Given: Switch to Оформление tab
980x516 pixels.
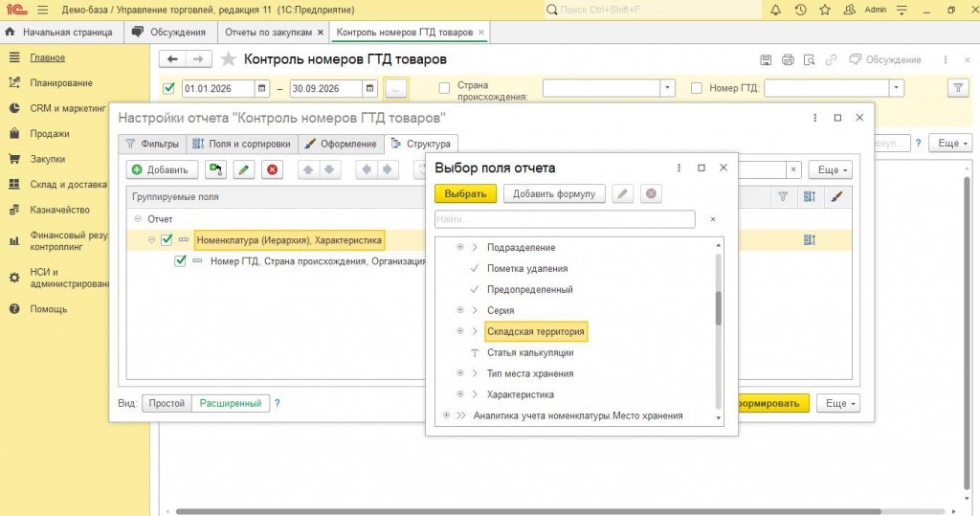Looking at the screenshot, I should [x=342, y=144].
